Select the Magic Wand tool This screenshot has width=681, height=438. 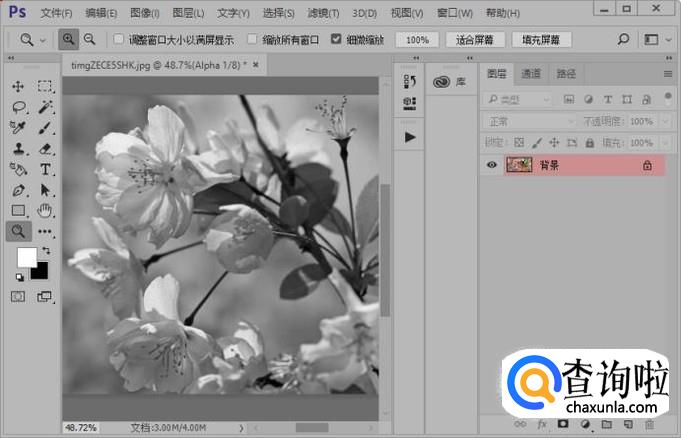pos(45,107)
